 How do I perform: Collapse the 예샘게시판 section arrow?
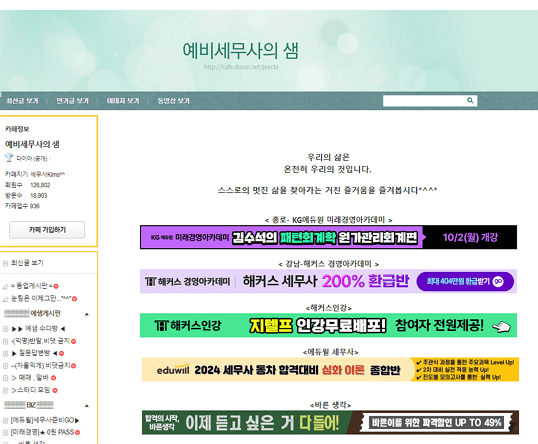(x=87, y=314)
